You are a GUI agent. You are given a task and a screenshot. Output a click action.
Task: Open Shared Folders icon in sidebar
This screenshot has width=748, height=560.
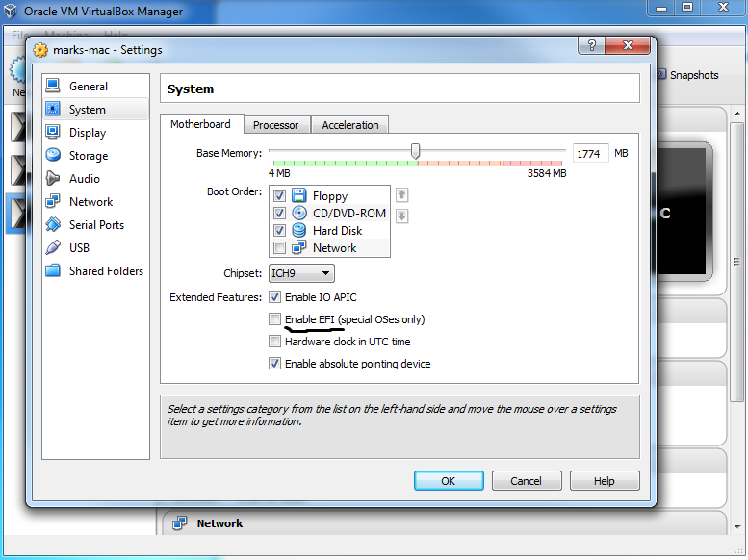point(53,270)
